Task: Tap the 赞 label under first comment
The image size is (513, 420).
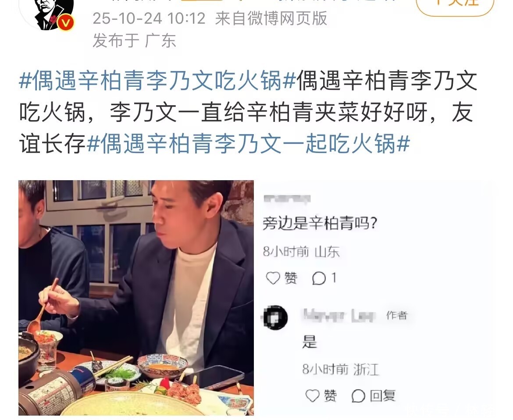Action: (x=291, y=278)
